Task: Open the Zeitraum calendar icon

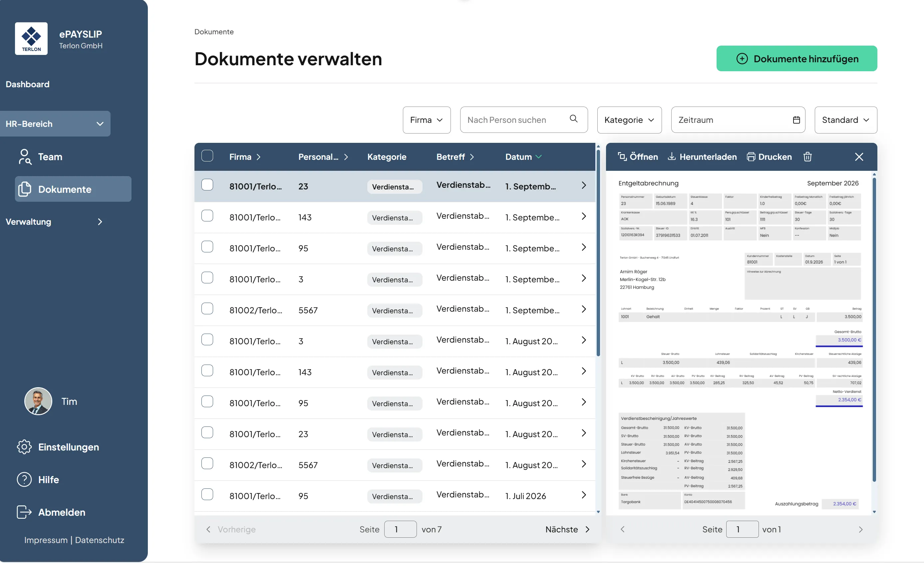Action: 796,120
